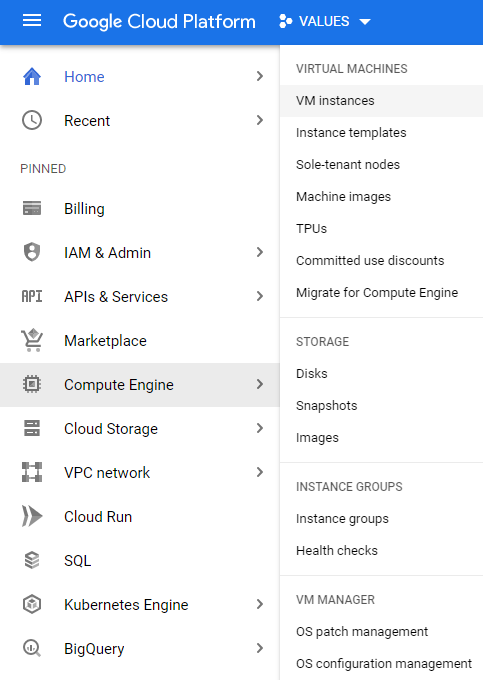Expand the Cloud Storage submenu chevron

click(260, 428)
